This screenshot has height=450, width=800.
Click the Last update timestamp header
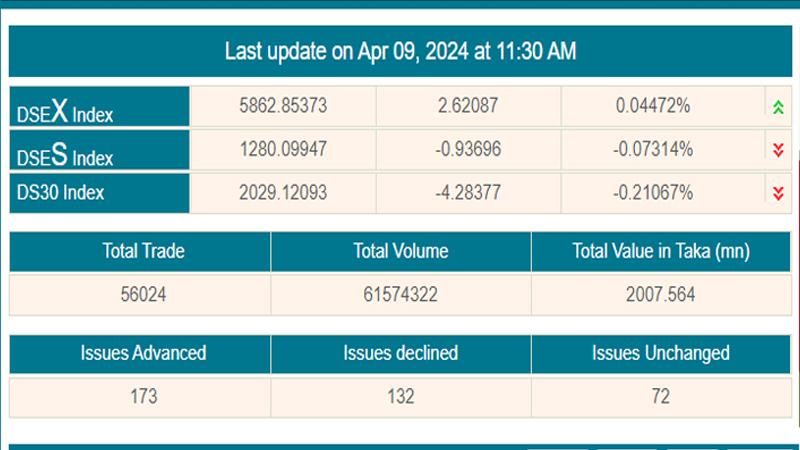400,51
